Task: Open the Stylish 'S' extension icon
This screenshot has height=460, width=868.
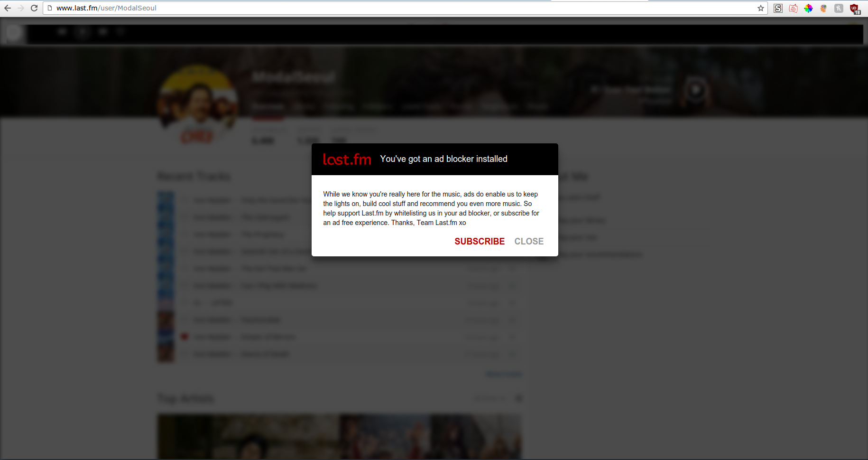Action: click(x=778, y=8)
